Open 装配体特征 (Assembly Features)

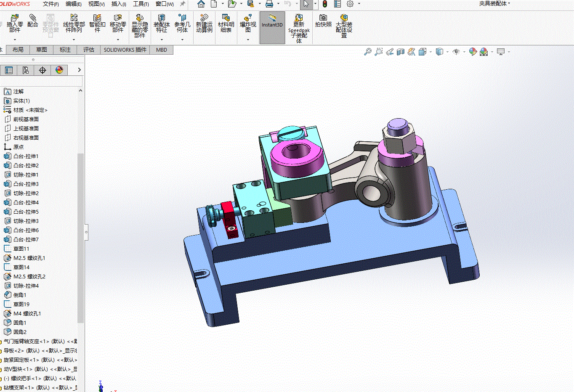162,23
